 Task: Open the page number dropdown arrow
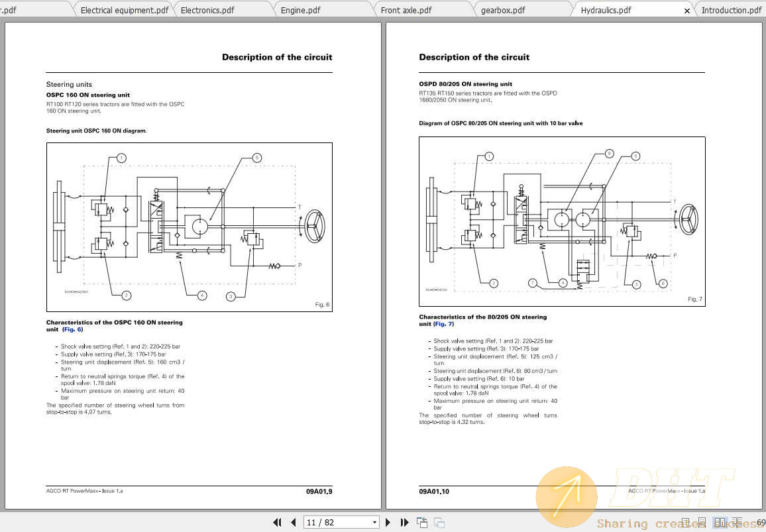(374, 522)
